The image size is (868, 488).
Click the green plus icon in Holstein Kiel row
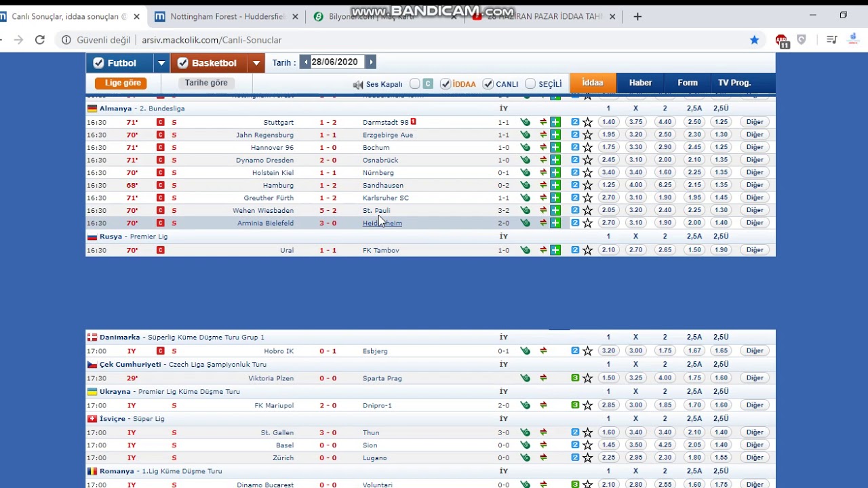click(x=555, y=173)
